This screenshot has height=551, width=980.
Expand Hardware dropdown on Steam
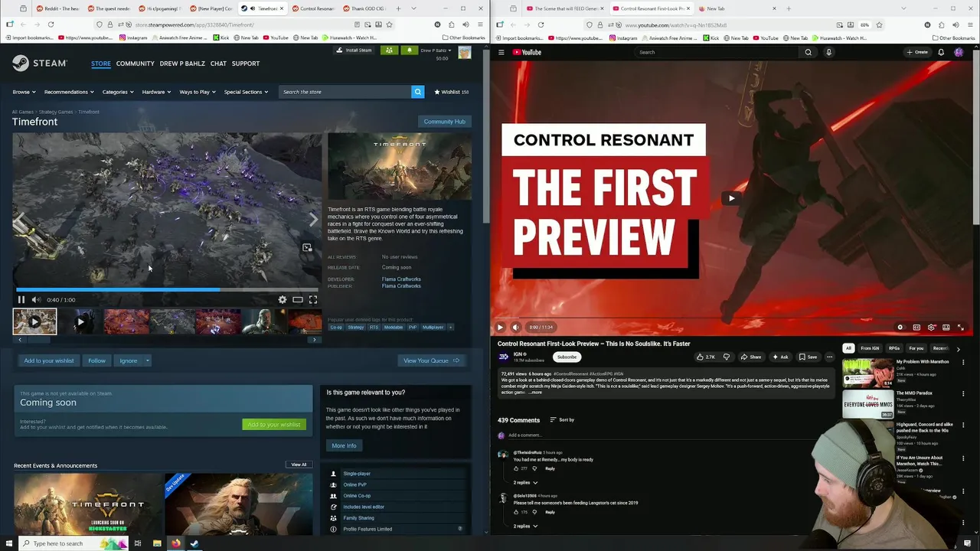click(x=156, y=92)
